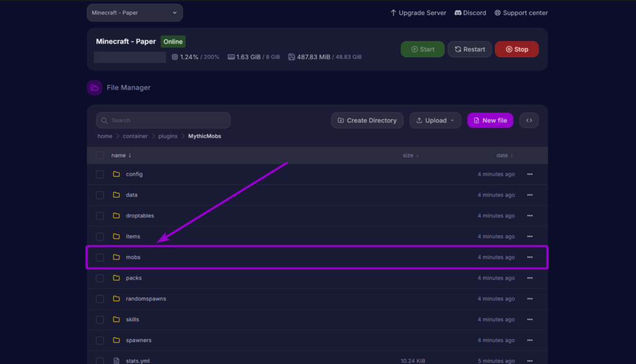The image size is (636, 364).
Task: Navigate to the plugins breadcrumb link
Action: point(167,135)
